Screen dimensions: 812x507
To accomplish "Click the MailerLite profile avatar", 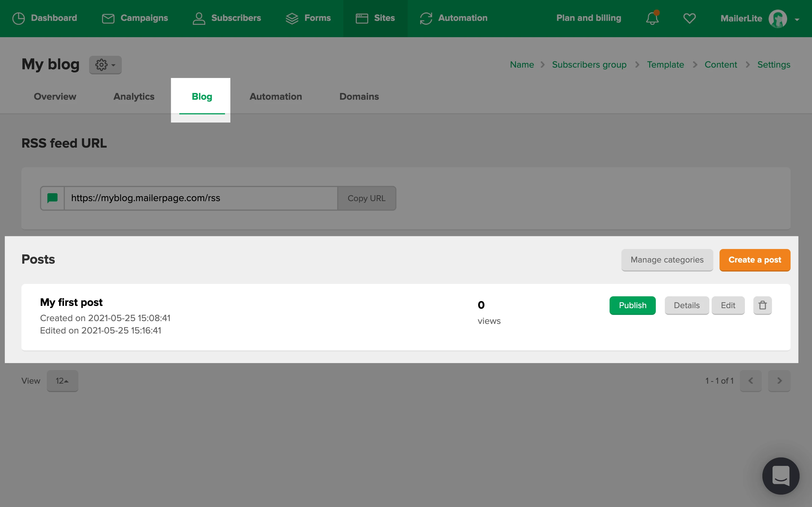I will [x=777, y=19].
